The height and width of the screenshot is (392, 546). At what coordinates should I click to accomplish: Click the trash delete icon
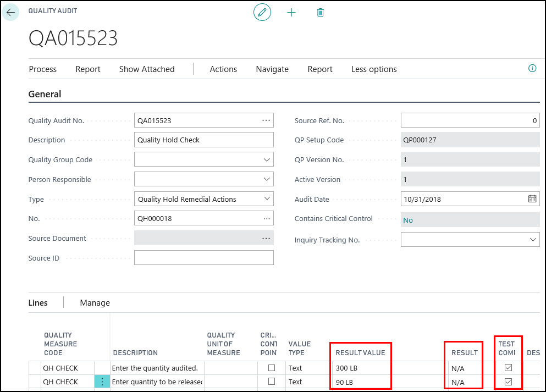point(321,12)
